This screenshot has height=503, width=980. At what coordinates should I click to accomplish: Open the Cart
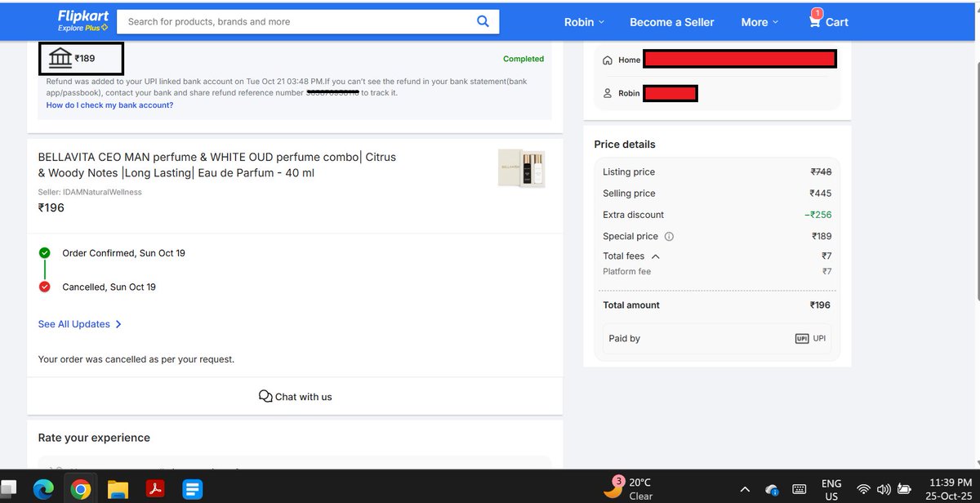tap(828, 20)
